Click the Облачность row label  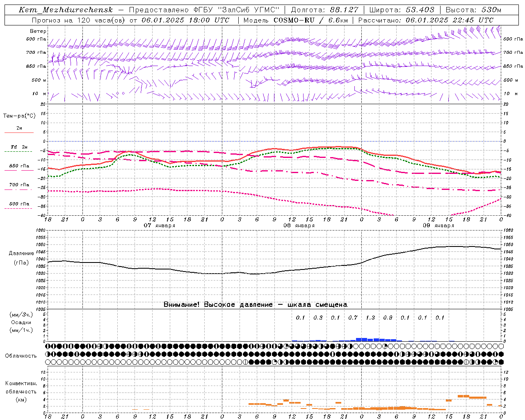[21, 356]
